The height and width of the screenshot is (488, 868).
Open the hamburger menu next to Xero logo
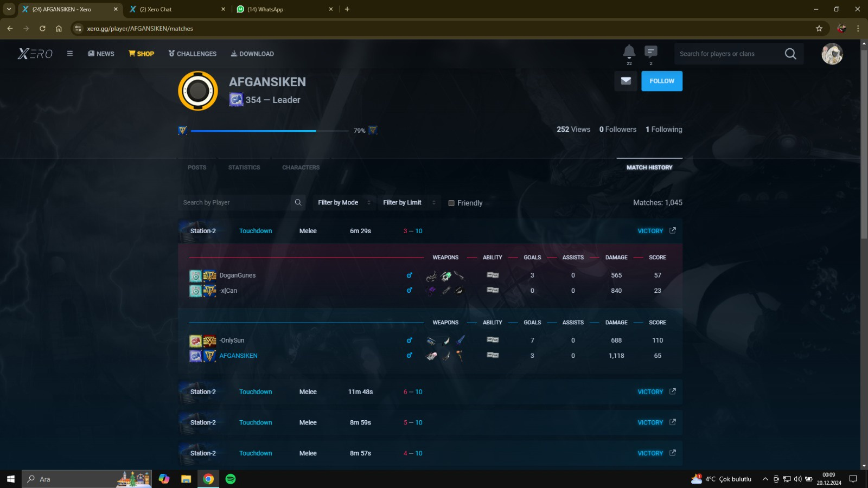click(70, 54)
